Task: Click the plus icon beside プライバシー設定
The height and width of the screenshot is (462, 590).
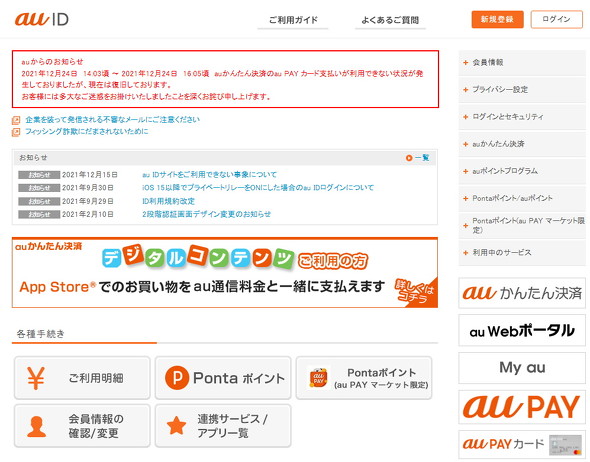Action: pyautogui.click(x=465, y=90)
